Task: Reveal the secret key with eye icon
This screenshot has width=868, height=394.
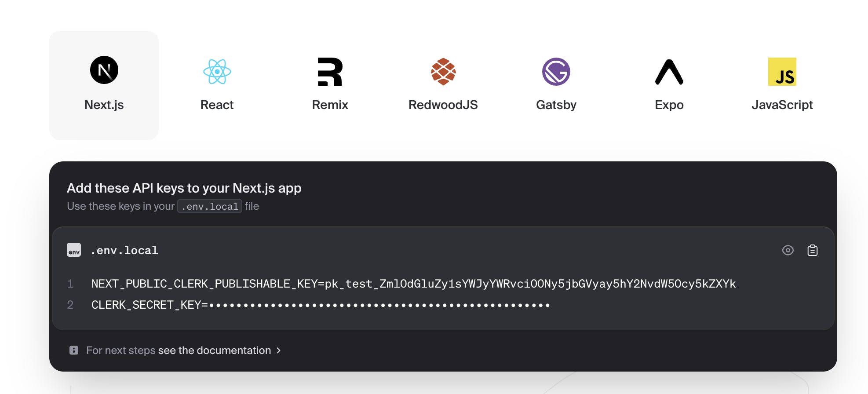Action: point(788,250)
